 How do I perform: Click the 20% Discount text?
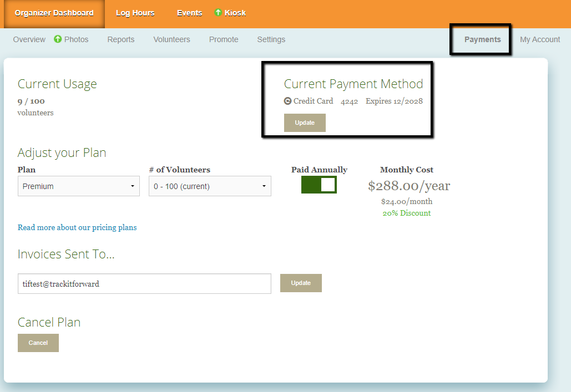pyautogui.click(x=406, y=213)
